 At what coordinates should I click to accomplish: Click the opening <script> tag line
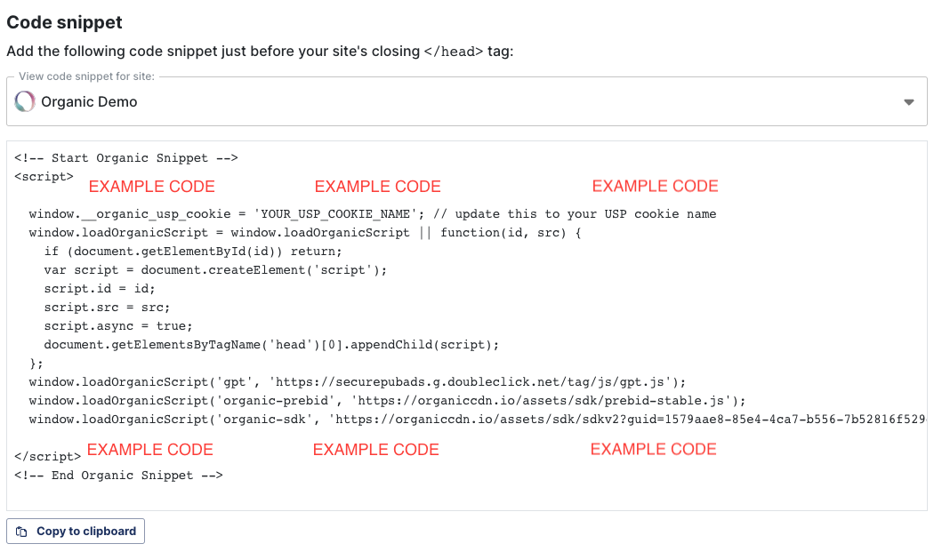pyautogui.click(x=44, y=177)
